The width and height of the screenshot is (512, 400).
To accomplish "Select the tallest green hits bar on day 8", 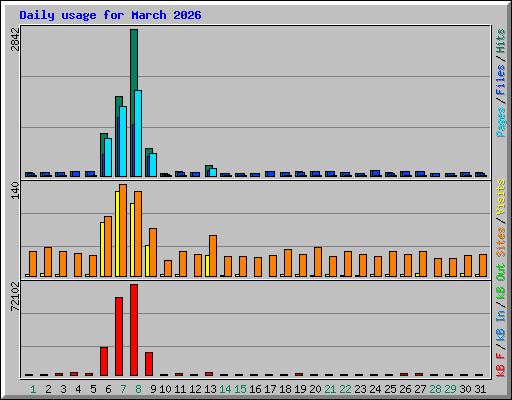I will click(x=134, y=60).
